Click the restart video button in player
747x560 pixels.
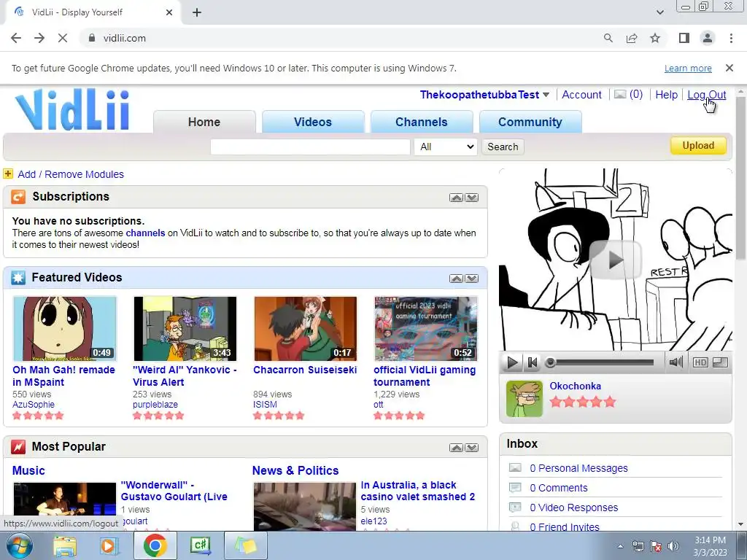pos(533,362)
